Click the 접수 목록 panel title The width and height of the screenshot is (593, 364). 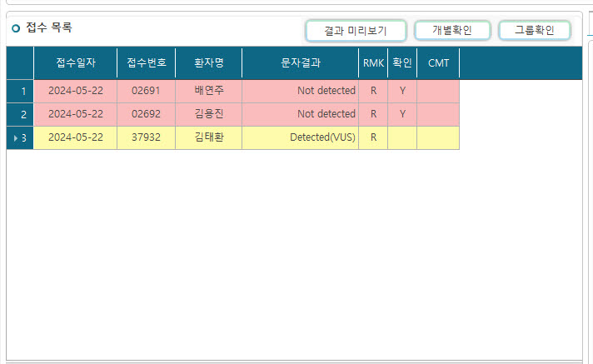click(x=49, y=27)
